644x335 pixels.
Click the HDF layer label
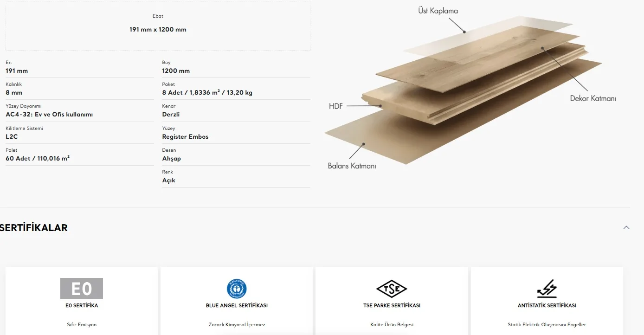click(335, 106)
